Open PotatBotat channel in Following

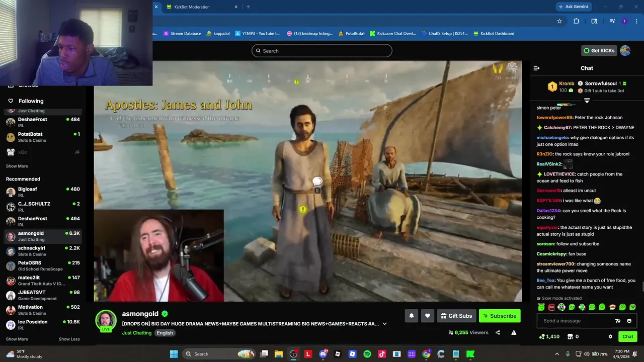pyautogui.click(x=43, y=137)
